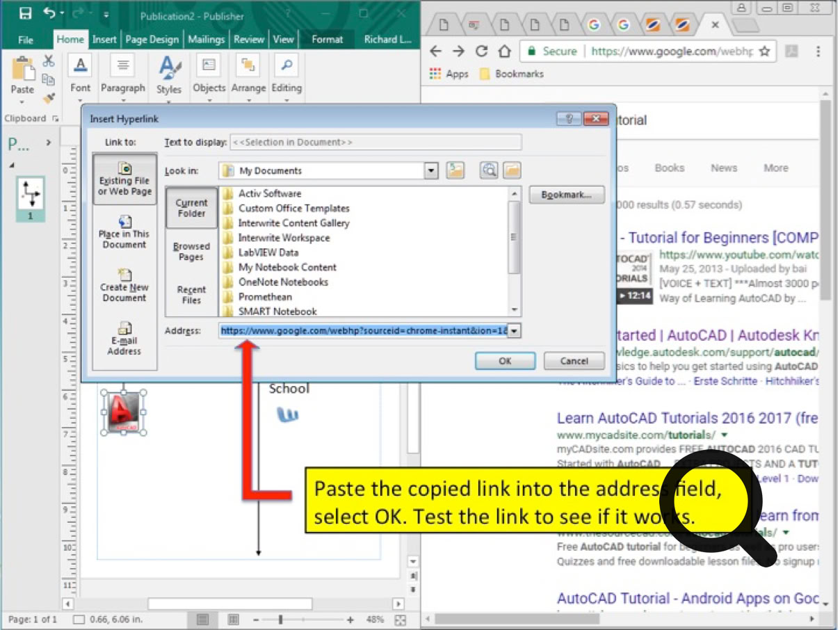Expand the page navigation pane chevron
840x630 pixels.
click(x=49, y=143)
